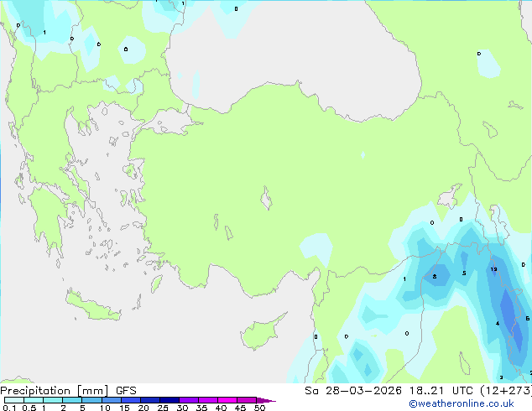Select the 25–30 mm navy legend swatch
This screenshot has width=532, height=411.
pyautogui.click(x=169, y=400)
